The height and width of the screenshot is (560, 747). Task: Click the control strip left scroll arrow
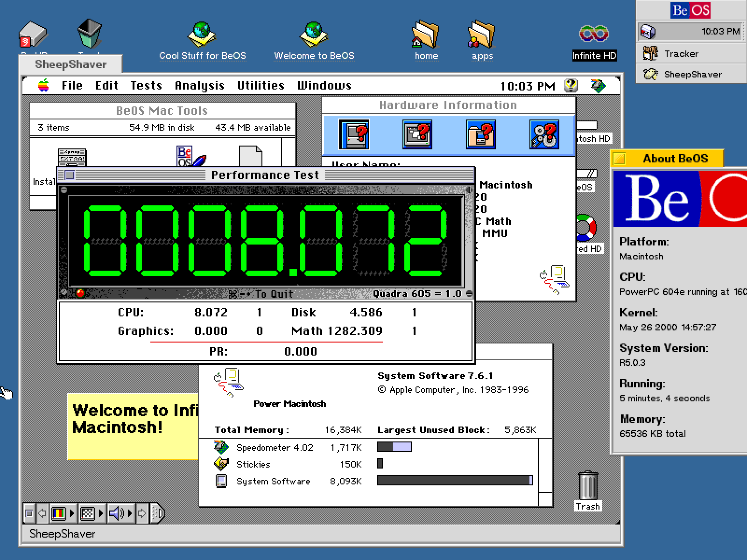click(x=42, y=514)
